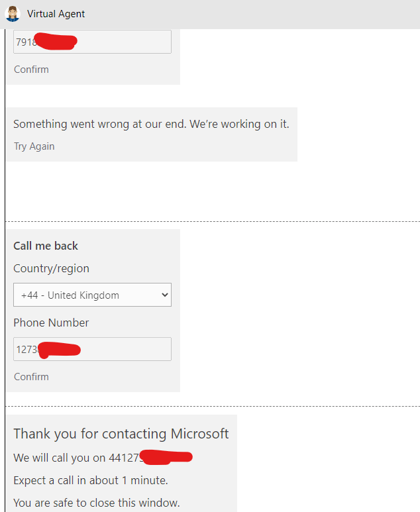Focus the top phone field starting 7918
420x512 pixels.
point(92,42)
